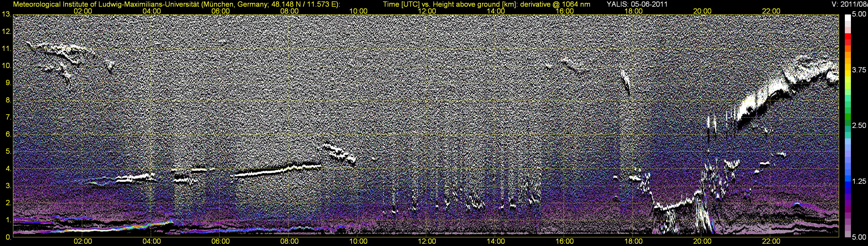The image size is (868, 246).
Task: Click '20:00' on the bottom time axis
Action: coord(702,241)
